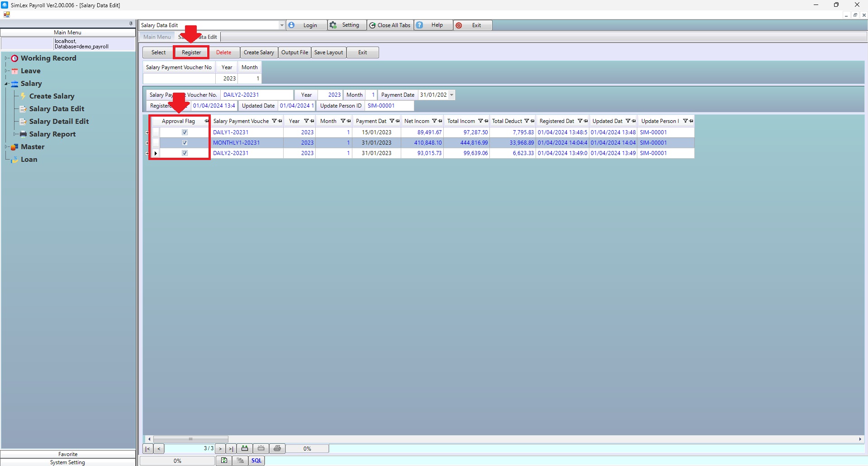Click the Year filter input showing 2023
This screenshot has width=868, height=466.
[x=227, y=79]
